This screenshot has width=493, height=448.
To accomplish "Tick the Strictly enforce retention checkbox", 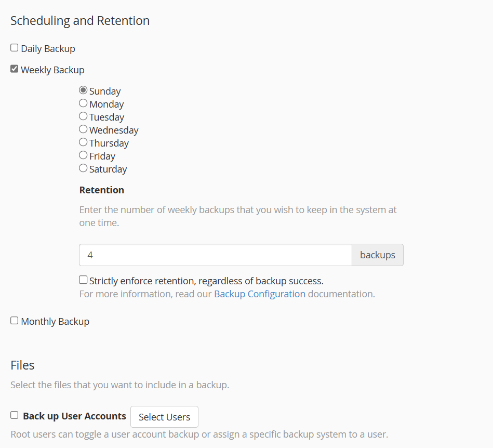I will 83,280.
